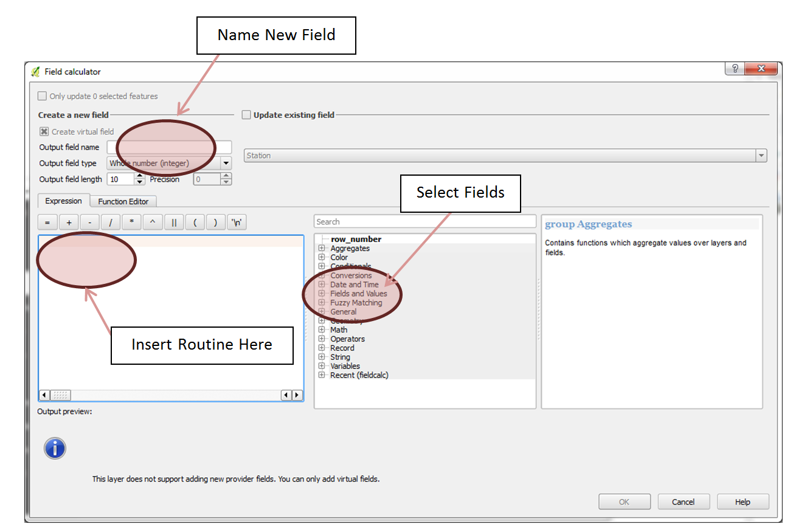This screenshot has width=807, height=532.
Task: Increase Precision with the up arrow
Action: 226,176
